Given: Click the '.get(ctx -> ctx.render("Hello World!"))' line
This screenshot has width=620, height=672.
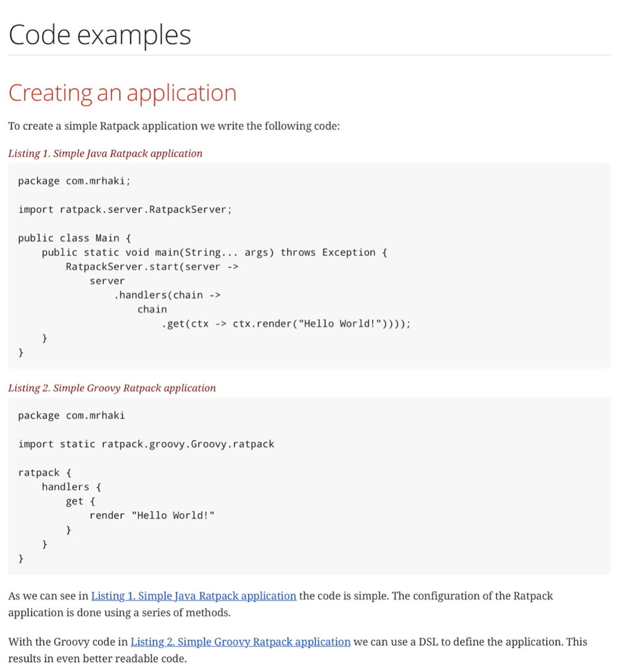Looking at the screenshot, I should tap(286, 324).
